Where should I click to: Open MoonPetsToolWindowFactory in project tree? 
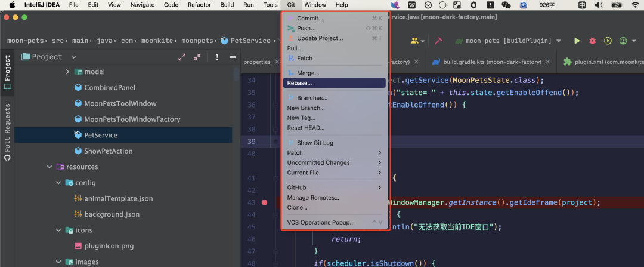click(x=132, y=119)
